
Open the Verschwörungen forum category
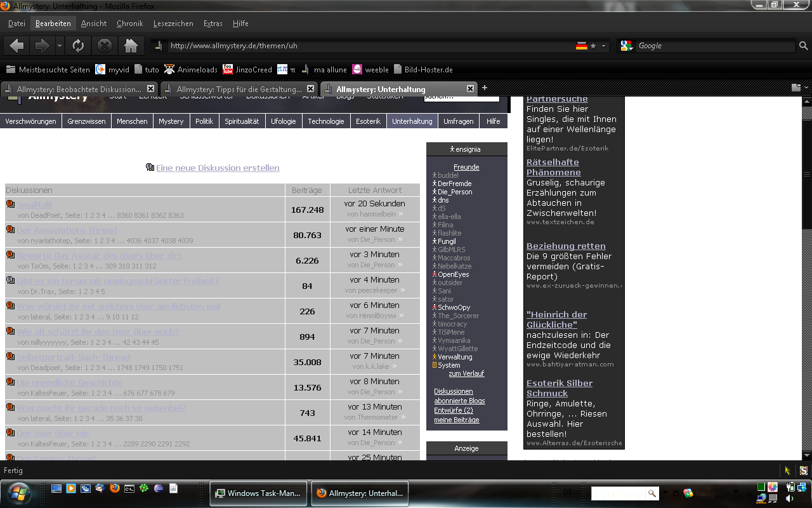click(30, 121)
